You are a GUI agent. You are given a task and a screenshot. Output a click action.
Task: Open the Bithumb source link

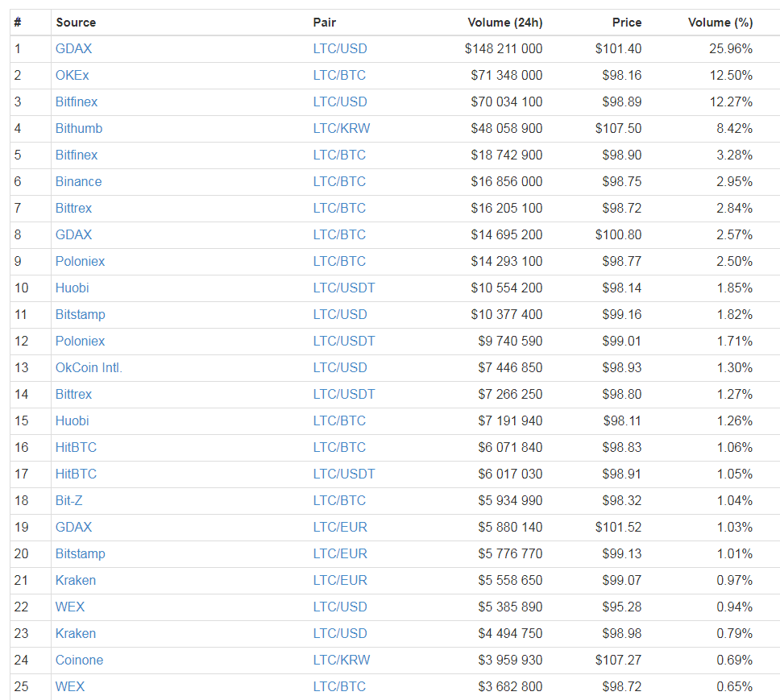point(79,128)
